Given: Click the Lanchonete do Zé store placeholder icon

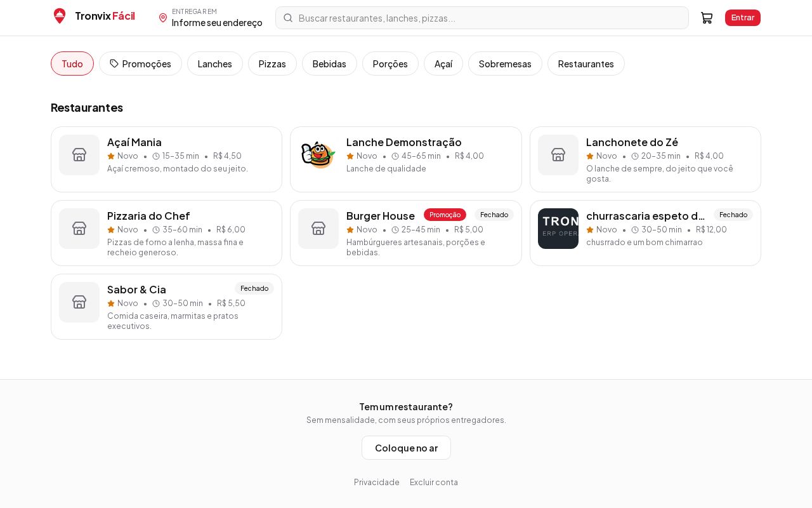Looking at the screenshot, I should coord(558,155).
